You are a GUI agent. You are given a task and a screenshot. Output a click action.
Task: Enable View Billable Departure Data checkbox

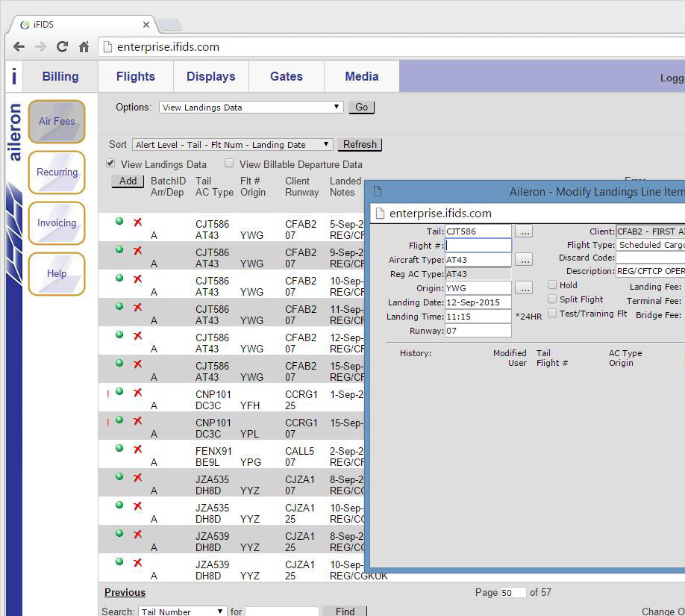click(229, 164)
